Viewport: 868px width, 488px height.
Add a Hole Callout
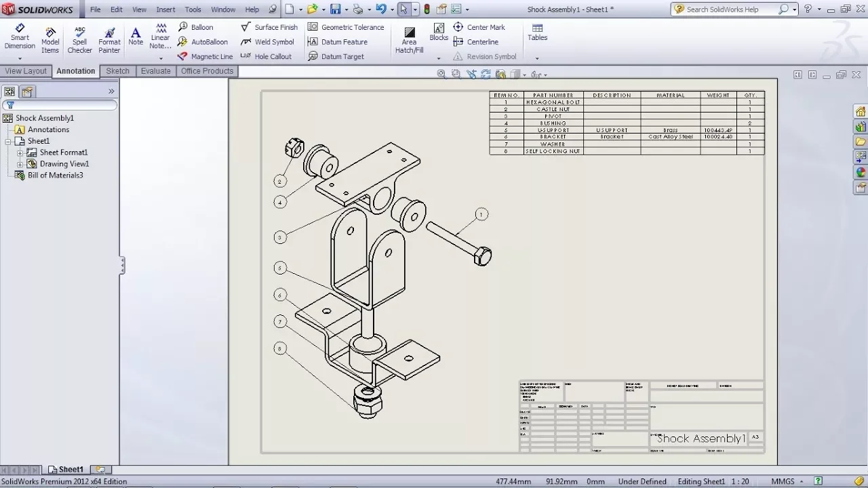coord(266,57)
